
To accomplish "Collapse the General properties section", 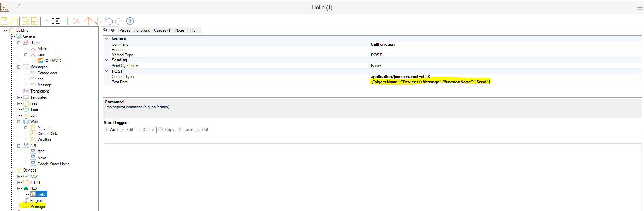I will pyautogui.click(x=107, y=38).
